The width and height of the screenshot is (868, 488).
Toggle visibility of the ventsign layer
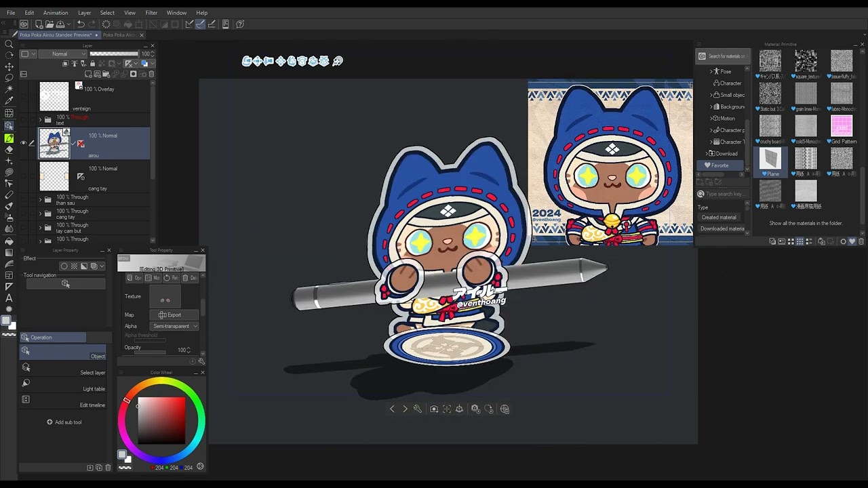pyautogui.click(x=23, y=96)
